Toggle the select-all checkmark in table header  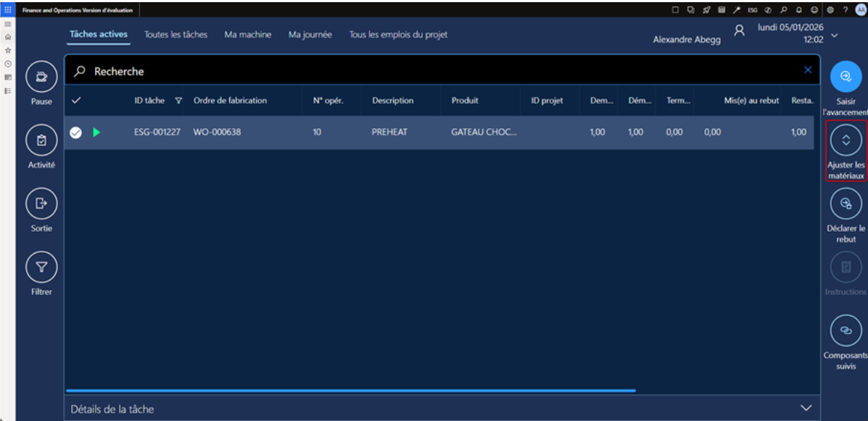click(x=76, y=101)
